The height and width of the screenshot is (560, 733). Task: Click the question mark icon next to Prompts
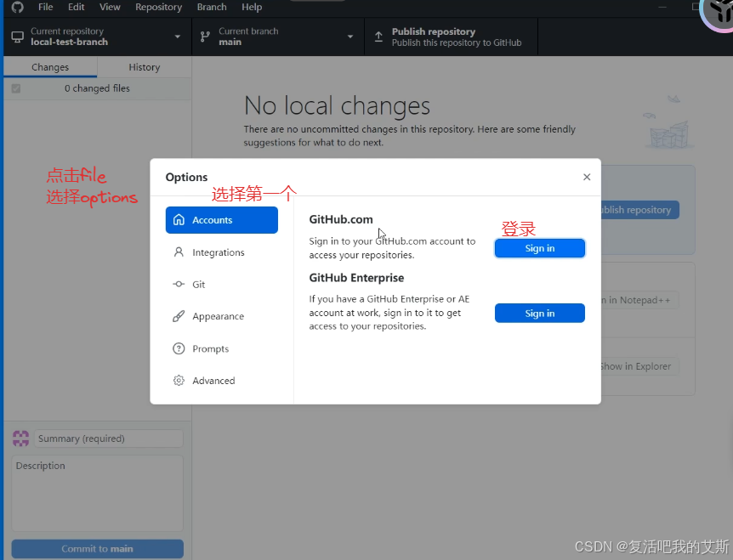179,348
